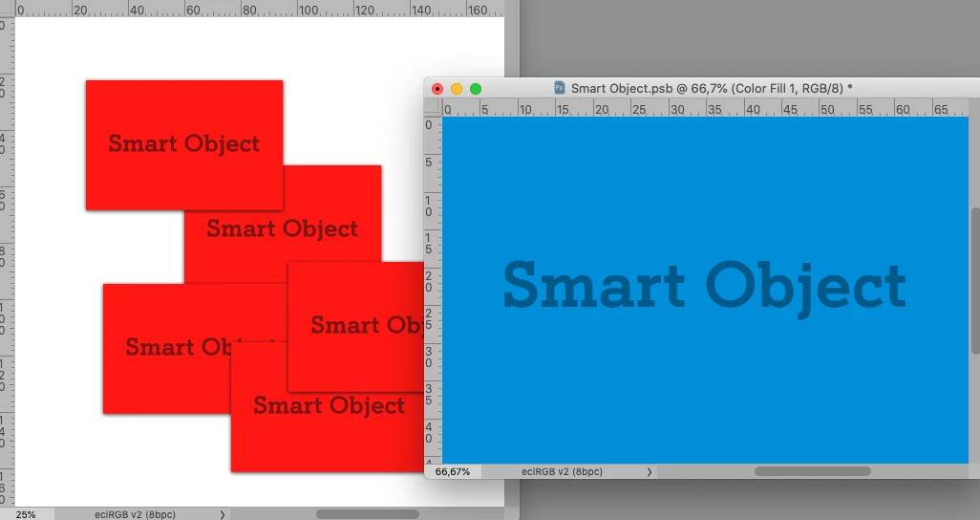Image resolution: width=980 pixels, height=520 pixels.
Task: Click horizontal scrollbar thumb in Smart Object.psb window
Action: coord(813,471)
